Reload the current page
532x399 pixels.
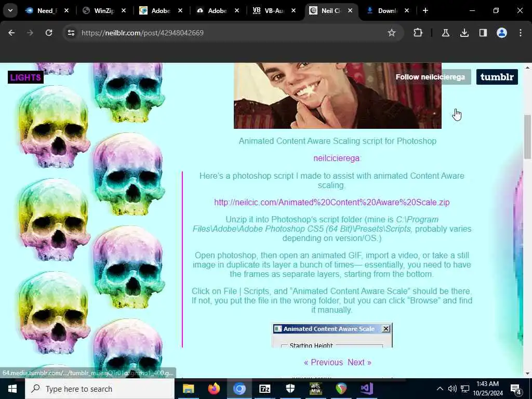tap(49, 33)
